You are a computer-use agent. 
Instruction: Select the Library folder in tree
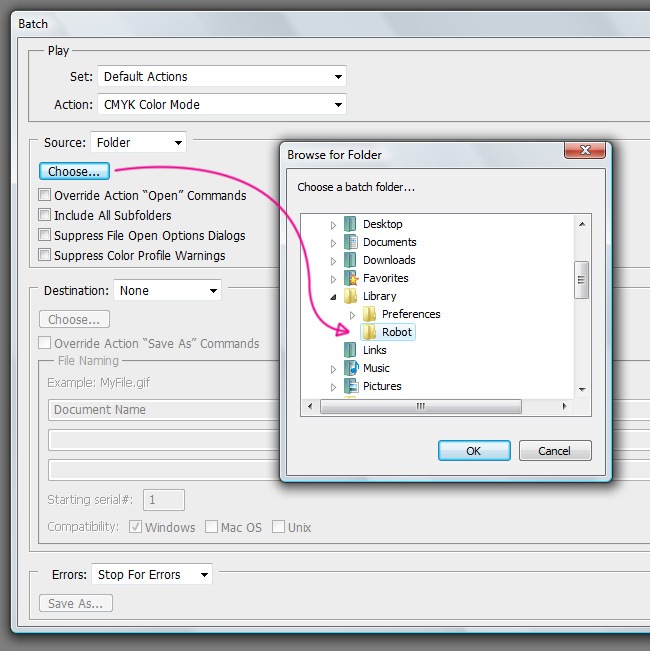(x=379, y=296)
